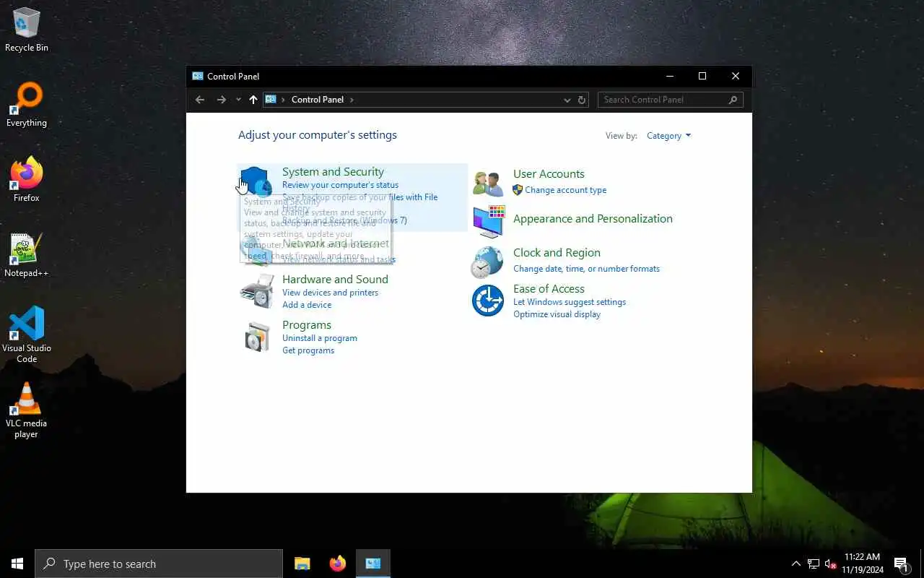Go back with the Back arrow
Image resolution: width=924 pixels, height=578 pixels.
coord(200,100)
